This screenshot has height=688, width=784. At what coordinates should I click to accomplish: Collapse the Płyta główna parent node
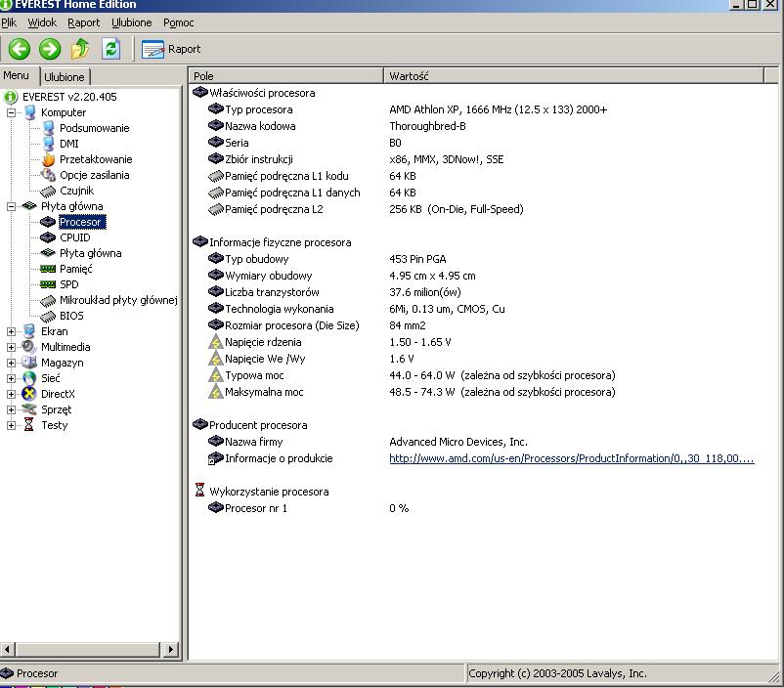click(x=11, y=206)
